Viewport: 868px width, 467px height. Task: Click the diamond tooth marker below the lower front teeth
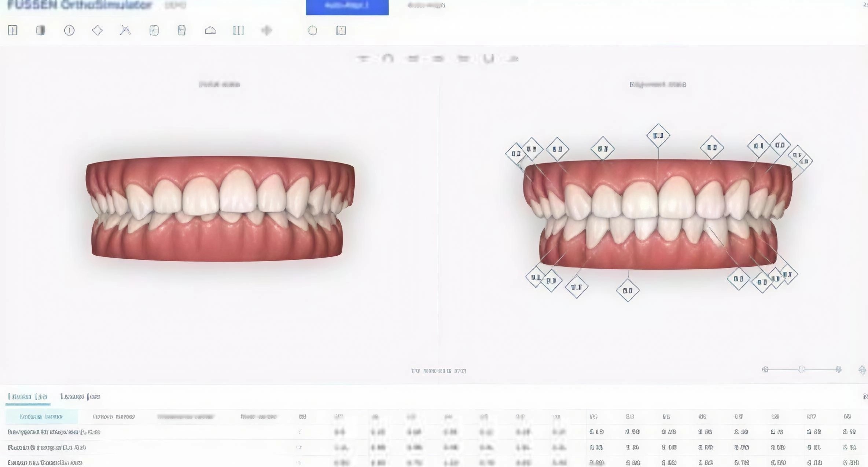628,290
